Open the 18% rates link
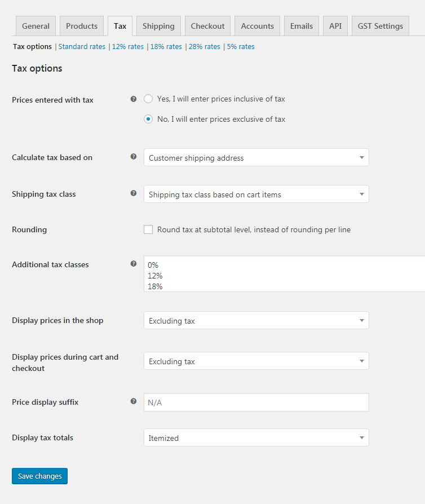425x504 pixels. (x=166, y=47)
